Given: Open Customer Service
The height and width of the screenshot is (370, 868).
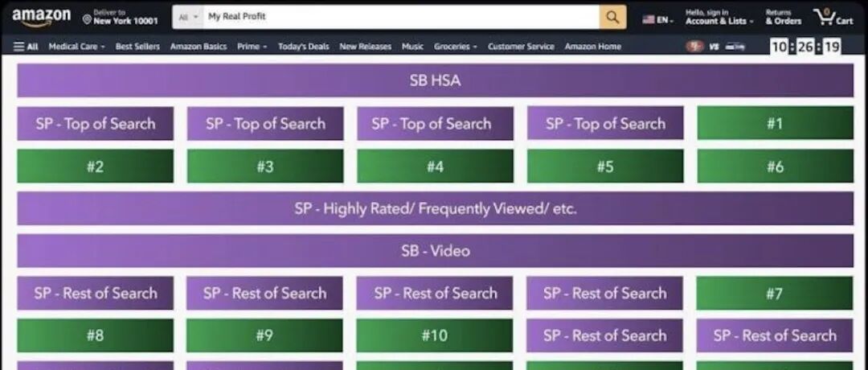Looking at the screenshot, I should tap(521, 47).
